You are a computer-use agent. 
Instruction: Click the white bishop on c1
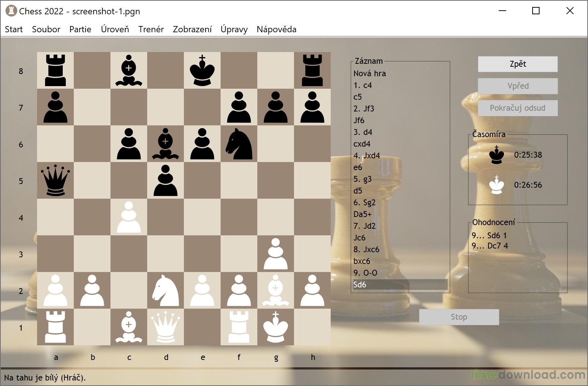(x=130, y=327)
